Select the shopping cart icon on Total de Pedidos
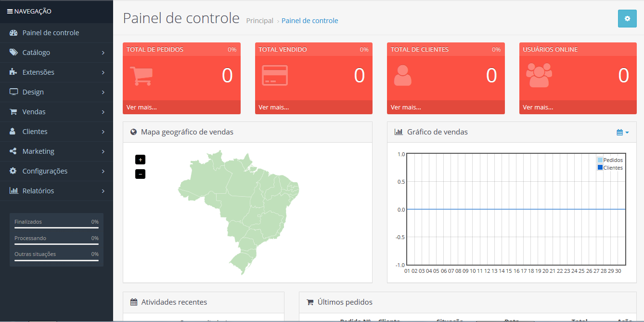644x322 pixels. (141, 76)
